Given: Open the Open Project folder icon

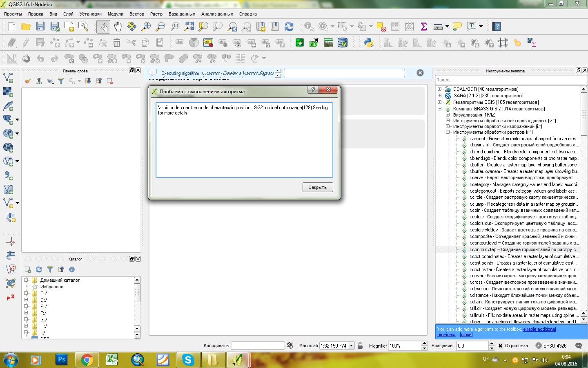Looking at the screenshot, I should [x=26, y=27].
